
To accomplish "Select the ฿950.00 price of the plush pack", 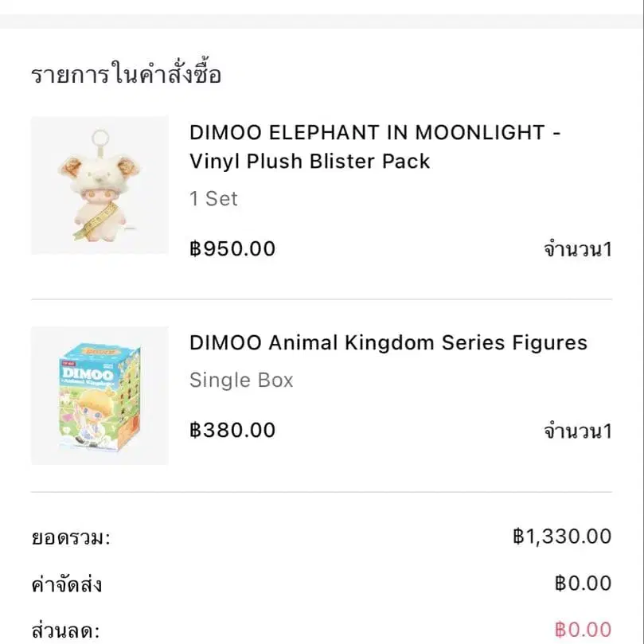I will 231,248.
